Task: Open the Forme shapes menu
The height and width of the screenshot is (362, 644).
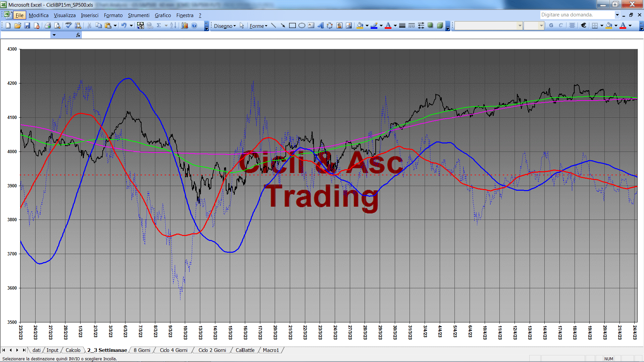Action: coord(258,26)
